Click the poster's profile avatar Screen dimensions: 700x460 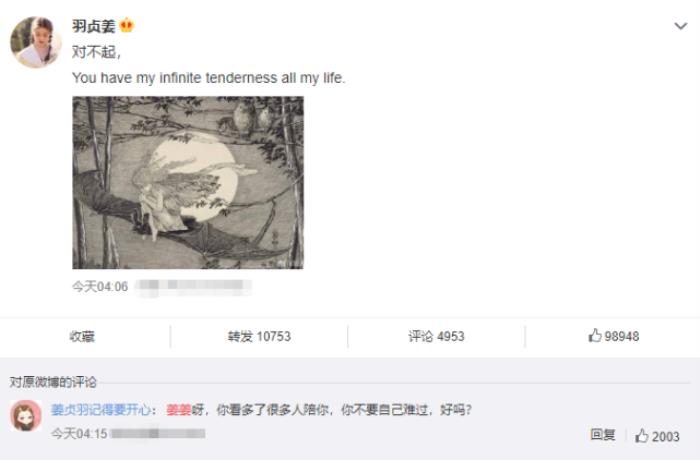(36, 42)
